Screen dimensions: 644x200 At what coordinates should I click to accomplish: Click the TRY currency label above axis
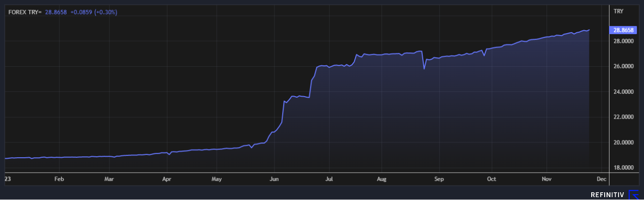(618, 11)
